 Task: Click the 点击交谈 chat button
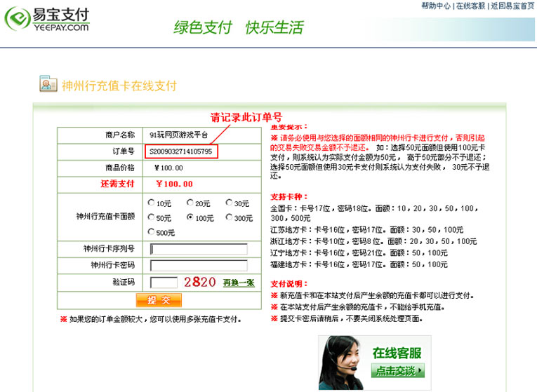(x=397, y=370)
